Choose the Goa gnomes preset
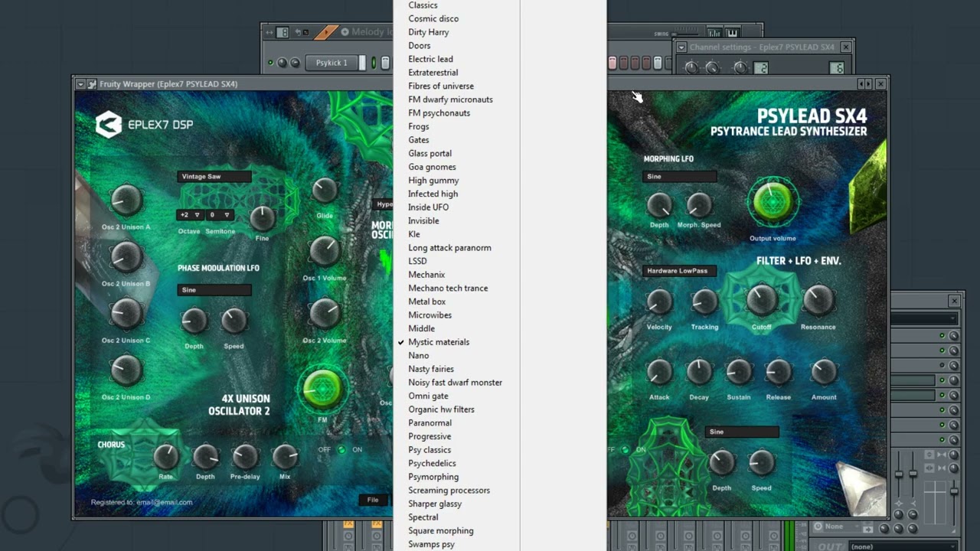Viewport: 980px width, 551px height. [x=432, y=167]
